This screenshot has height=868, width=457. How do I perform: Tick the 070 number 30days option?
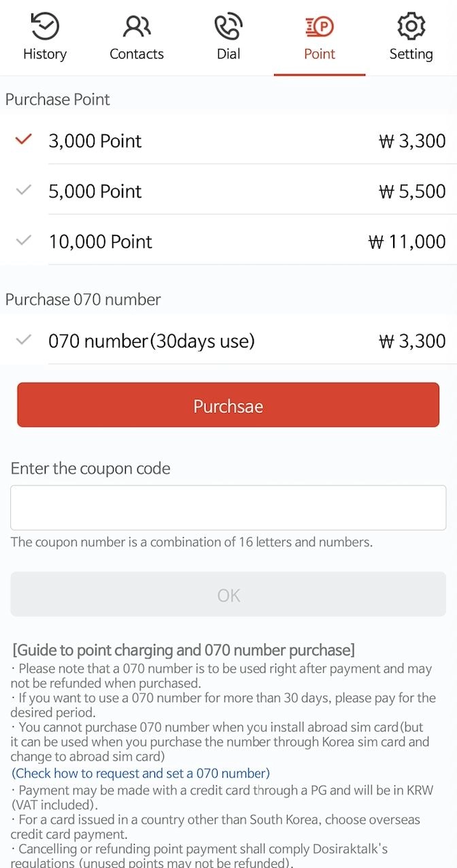(24, 340)
